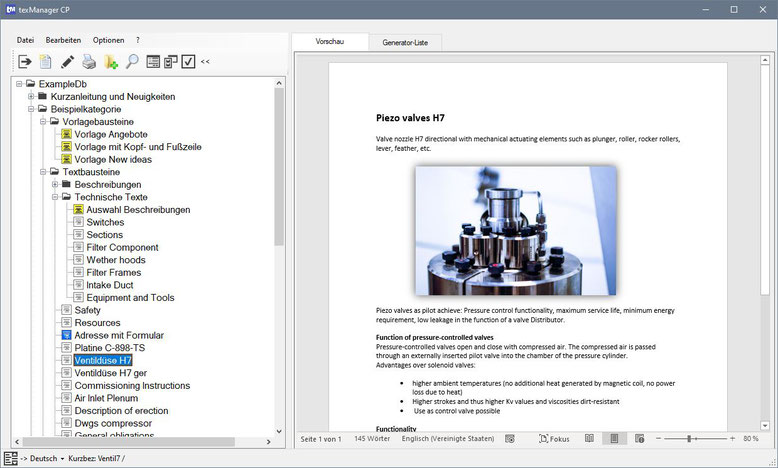Click the preview scroll down arrow
Image resolution: width=778 pixels, height=468 pixels.
tap(765, 426)
